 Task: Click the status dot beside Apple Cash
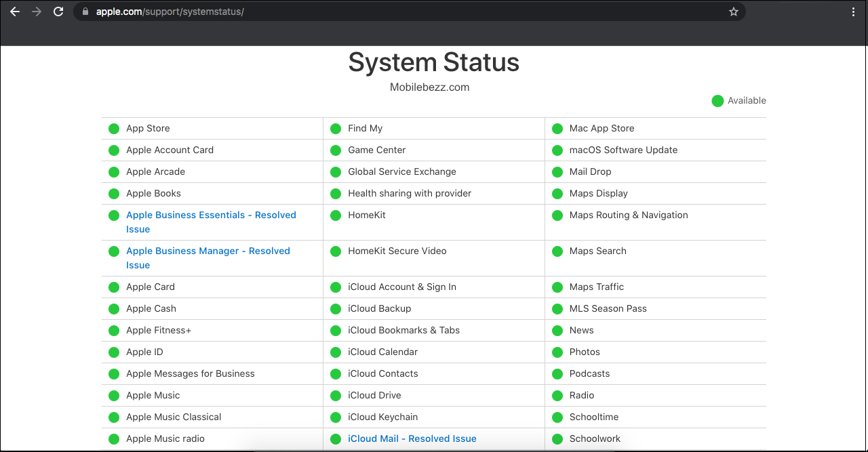click(x=114, y=309)
